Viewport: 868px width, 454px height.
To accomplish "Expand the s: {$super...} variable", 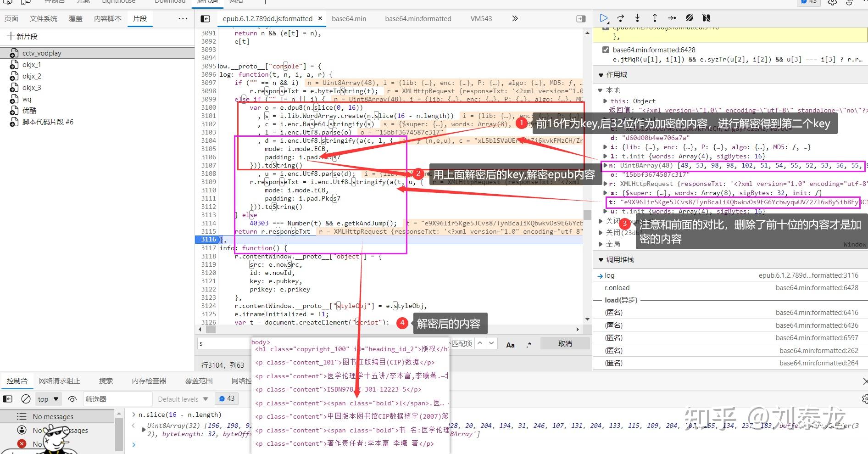I will [606, 193].
